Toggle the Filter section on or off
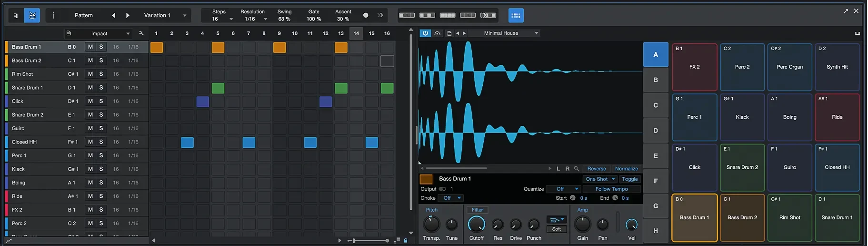 [x=477, y=210]
